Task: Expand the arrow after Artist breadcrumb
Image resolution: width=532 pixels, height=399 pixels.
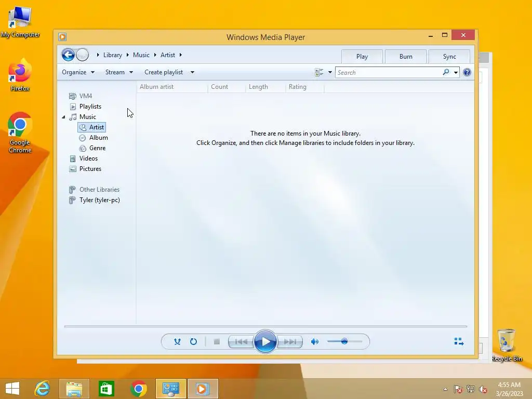Action: [180, 55]
